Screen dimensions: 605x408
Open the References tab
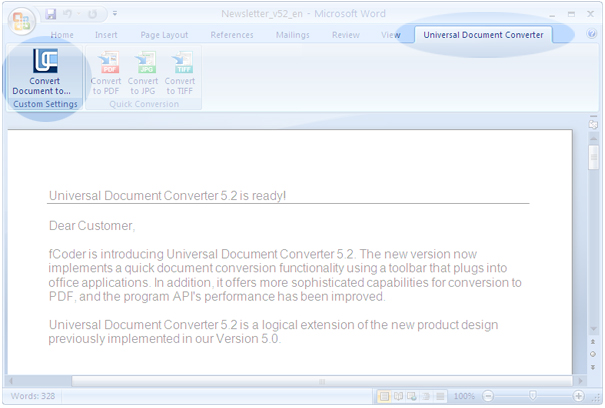click(232, 35)
